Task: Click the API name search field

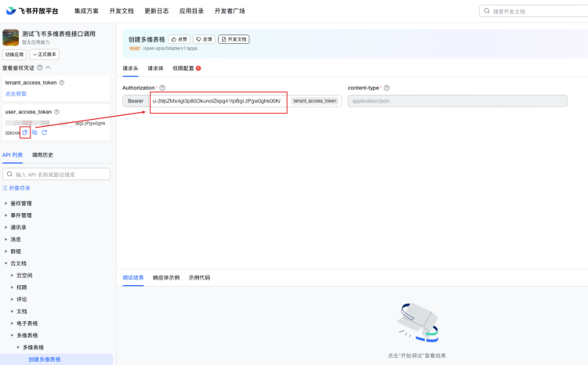Action: pyautogui.click(x=59, y=174)
